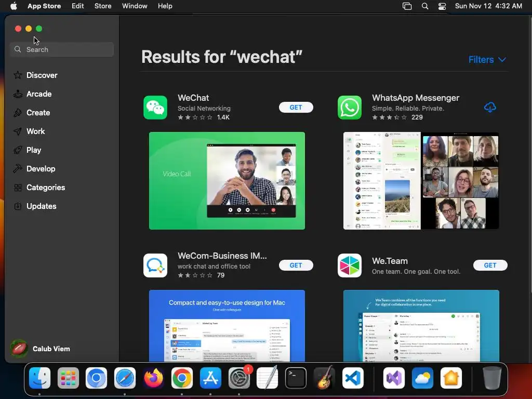The width and height of the screenshot is (532, 399).
Task: Open the WeCom-Business IM title link
Action: tap(222, 256)
